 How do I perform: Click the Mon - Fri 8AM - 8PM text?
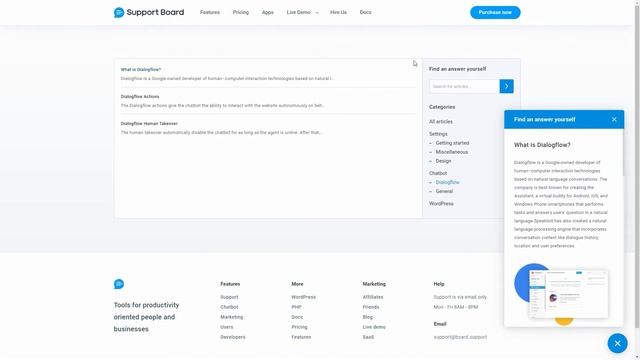tap(456, 307)
